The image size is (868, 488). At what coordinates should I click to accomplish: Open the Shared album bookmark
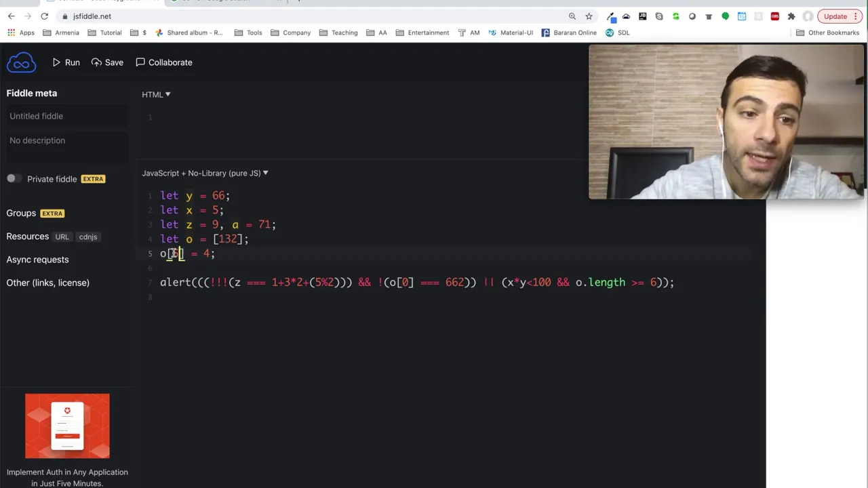tap(189, 33)
